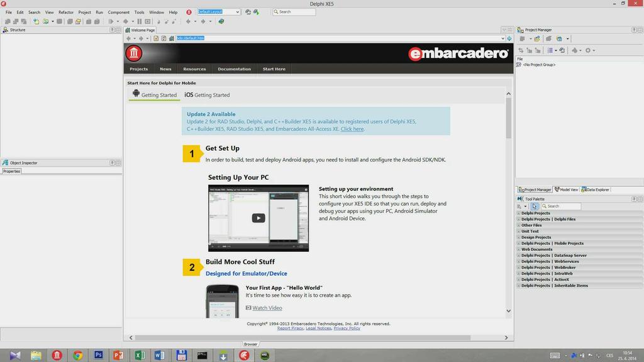
Task: Open the Privacy Policy link
Action: [347, 328]
